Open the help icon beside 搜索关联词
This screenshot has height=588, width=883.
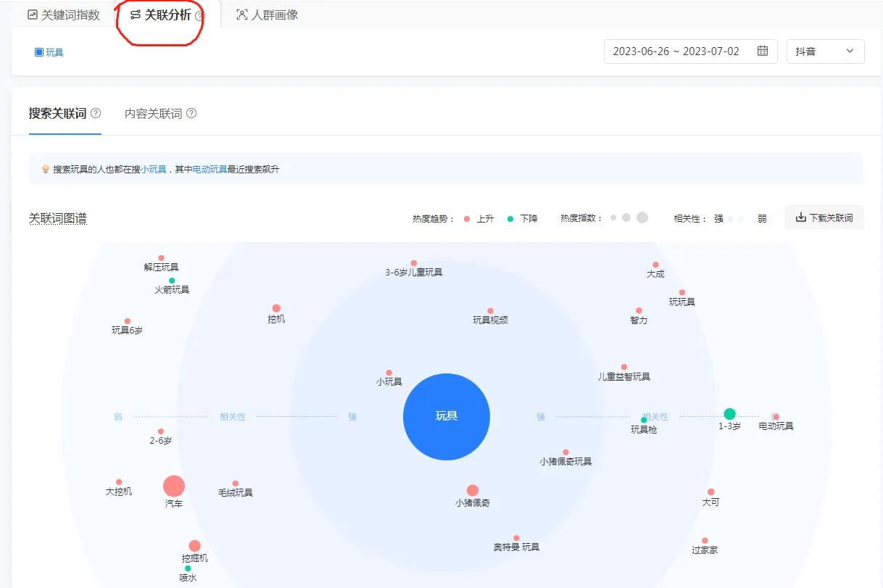point(95,113)
